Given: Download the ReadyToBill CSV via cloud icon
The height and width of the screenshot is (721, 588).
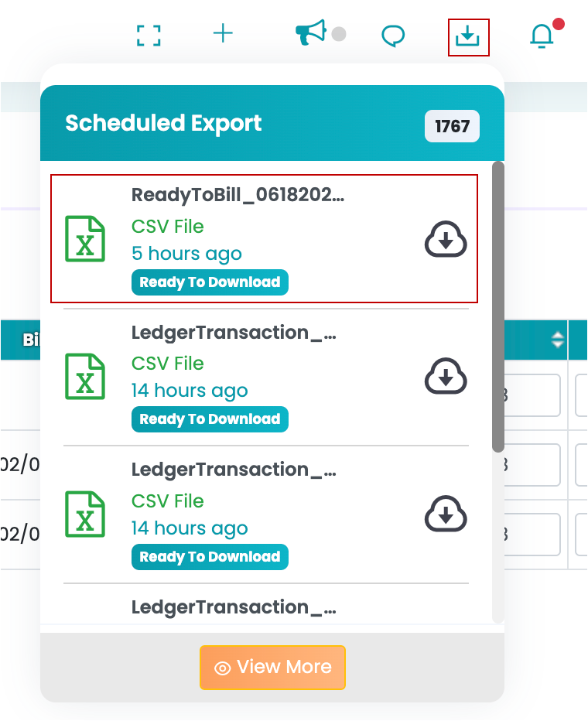Looking at the screenshot, I should [446, 241].
